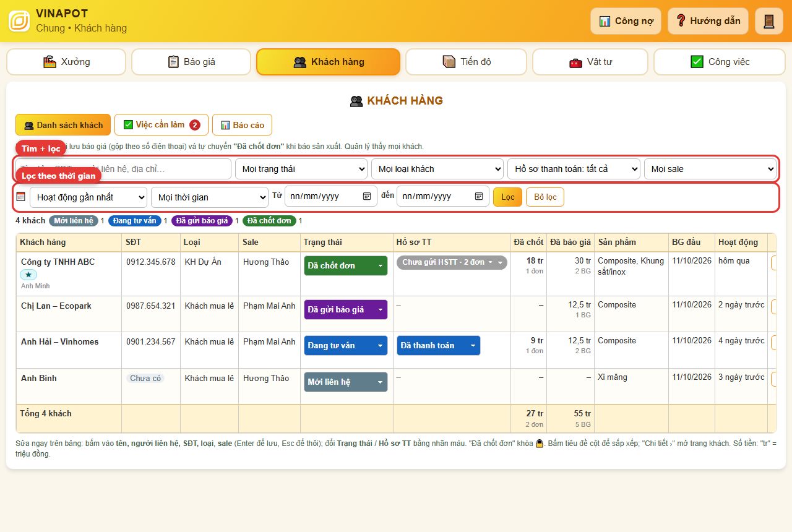Click the customer search input field
Screen dimensions: 792x532
pyautogui.click(x=124, y=169)
